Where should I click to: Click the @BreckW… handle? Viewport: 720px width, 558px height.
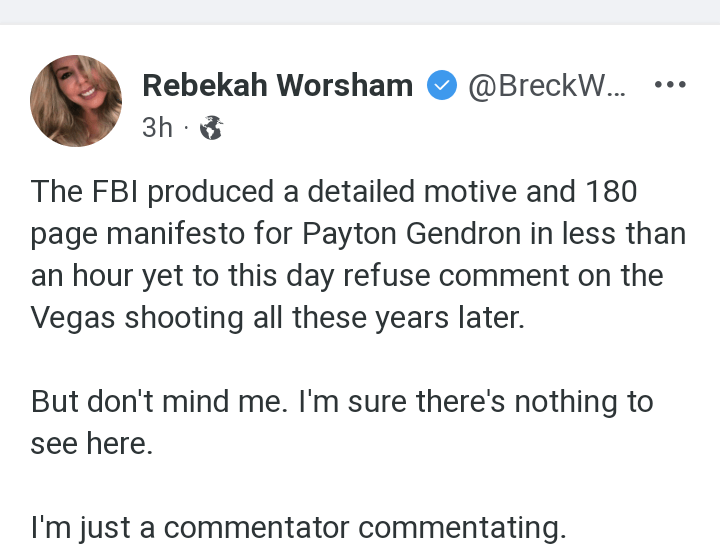click(547, 86)
